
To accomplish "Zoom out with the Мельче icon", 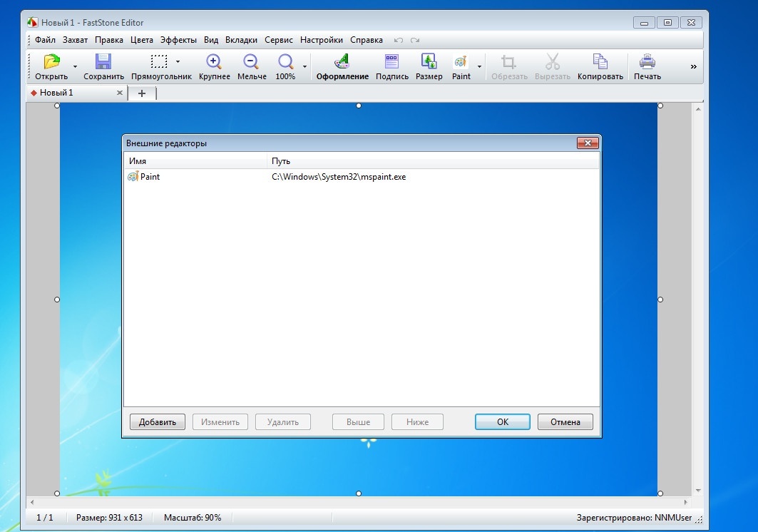I will pos(252,67).
